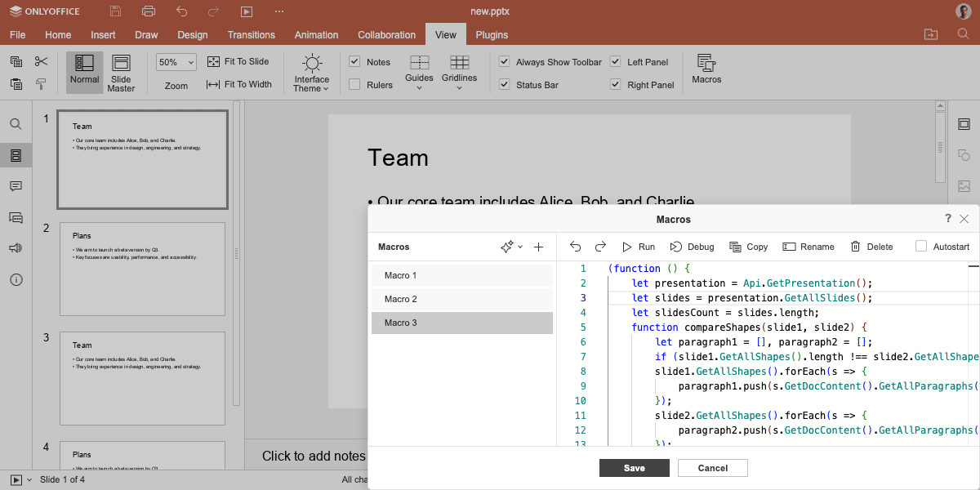
Task: Start the slideshow from the title bar
Action: point(247,11)
